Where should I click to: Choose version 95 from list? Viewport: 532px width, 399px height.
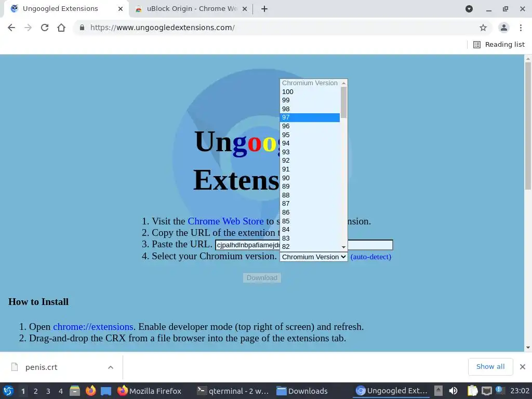(x=310, y=135)
